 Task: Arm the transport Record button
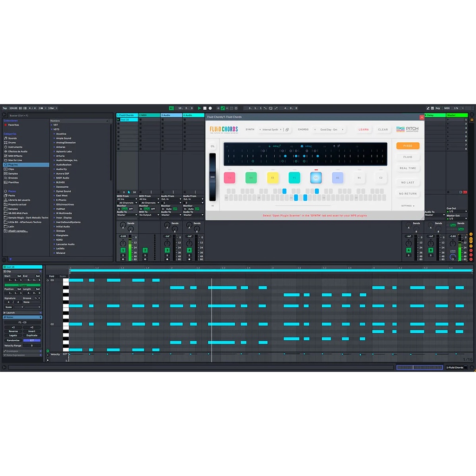coord(210,108)
